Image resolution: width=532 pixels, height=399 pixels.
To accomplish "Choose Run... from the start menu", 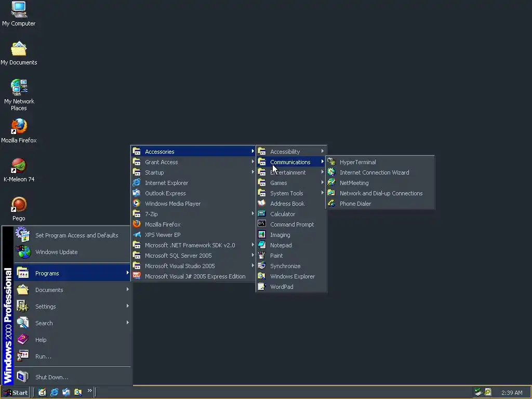I will pos(72,356).
